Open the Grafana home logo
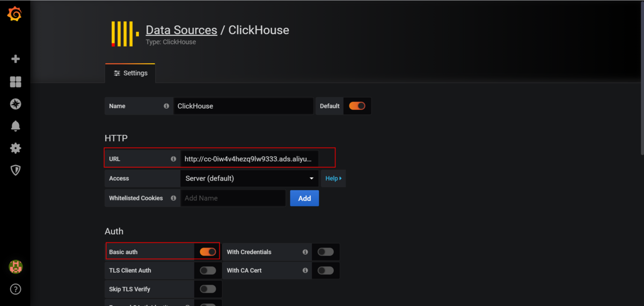The image size is (644, 306). click(15, 14)
